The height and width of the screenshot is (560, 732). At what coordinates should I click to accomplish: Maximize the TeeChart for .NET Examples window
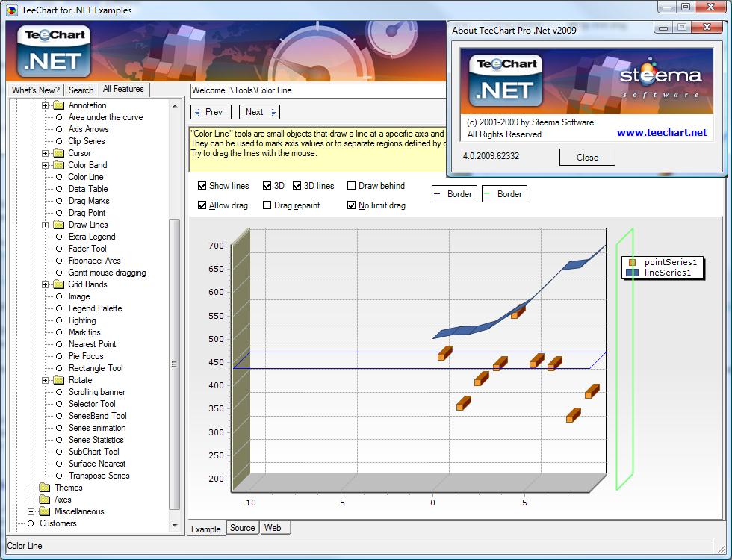click(686, 7)
